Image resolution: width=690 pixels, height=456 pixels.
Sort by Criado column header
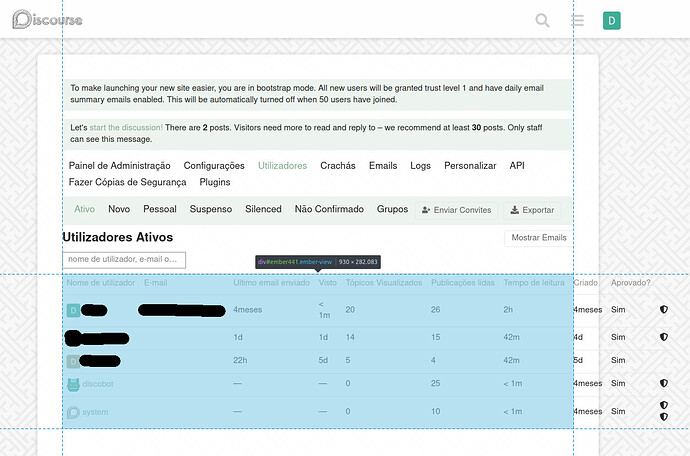tap(585, 283)
